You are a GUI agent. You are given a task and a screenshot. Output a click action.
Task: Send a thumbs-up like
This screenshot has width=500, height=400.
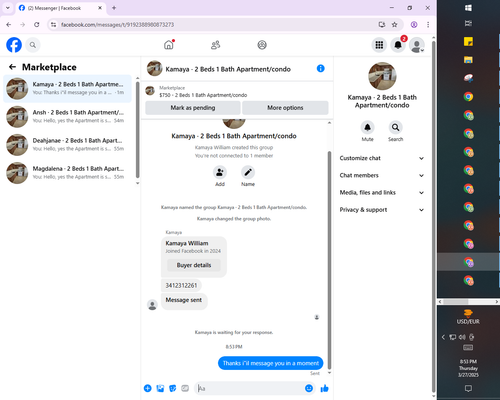coord(324,388)
